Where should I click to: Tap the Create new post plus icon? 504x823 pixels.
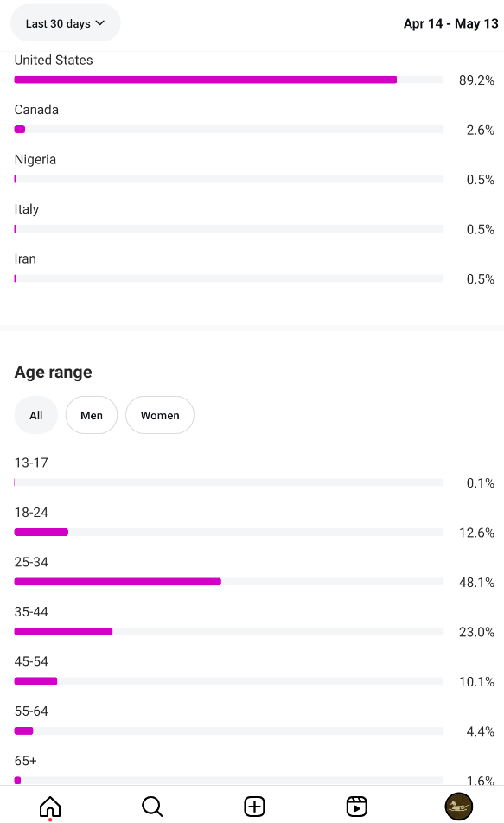(255, 807)
